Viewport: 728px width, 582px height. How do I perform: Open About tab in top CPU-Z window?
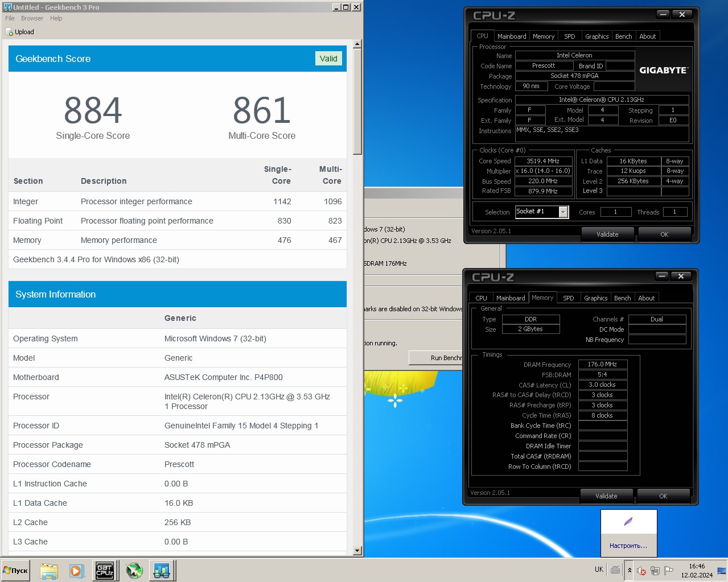click(648, 36)
